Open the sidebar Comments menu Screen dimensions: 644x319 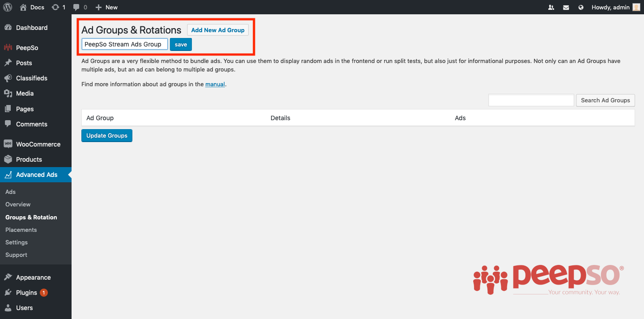click(36, 124)
